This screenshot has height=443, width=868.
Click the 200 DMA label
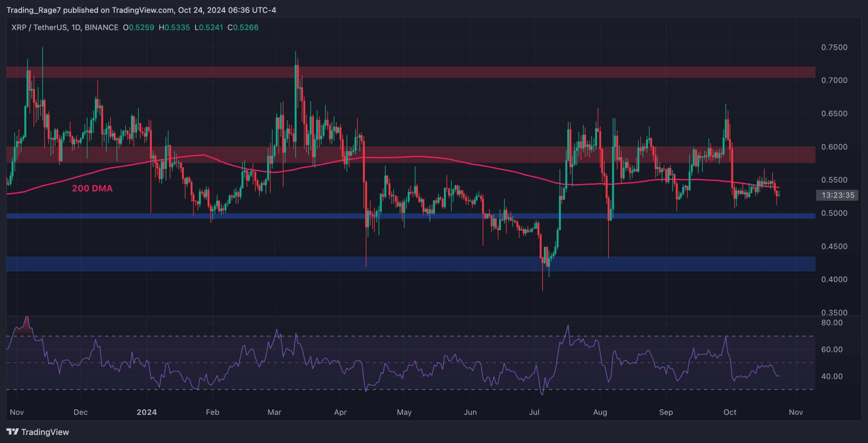pyautogui.click(x=92, y=188)
